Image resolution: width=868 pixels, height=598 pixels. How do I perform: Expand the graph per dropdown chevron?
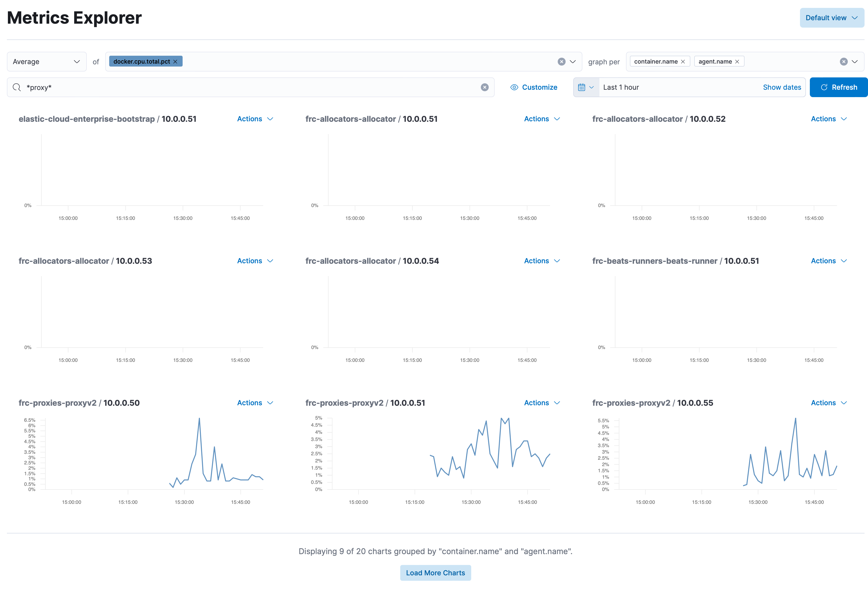pos(854,61)
